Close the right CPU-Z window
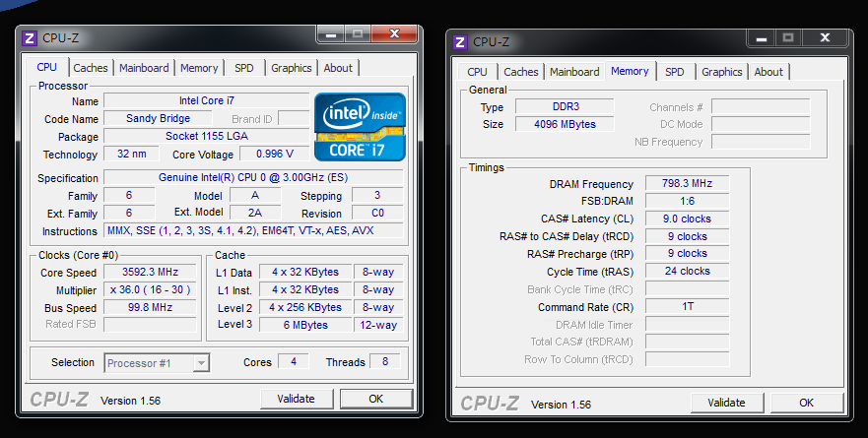 (825, 37)
